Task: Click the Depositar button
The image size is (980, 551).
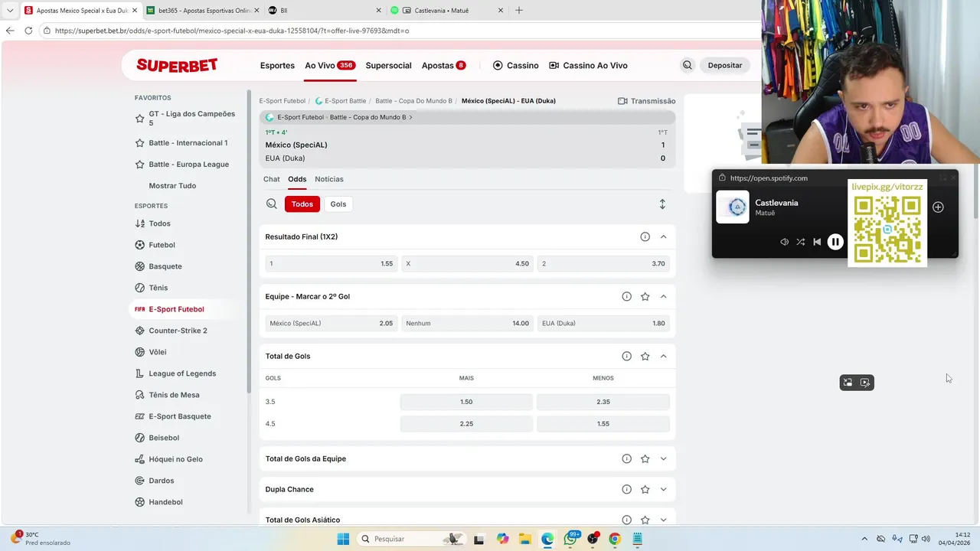Action: point(725,65)
